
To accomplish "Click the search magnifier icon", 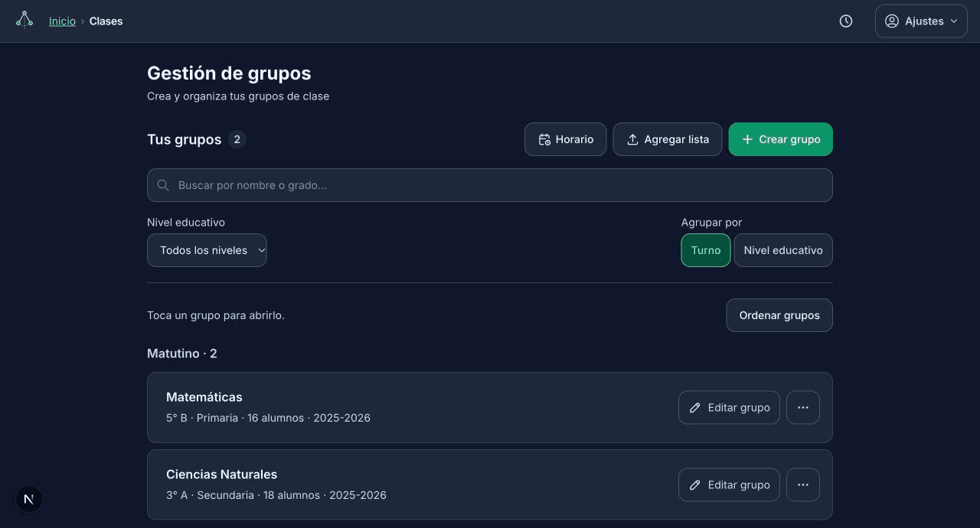I will coord(163,185).
